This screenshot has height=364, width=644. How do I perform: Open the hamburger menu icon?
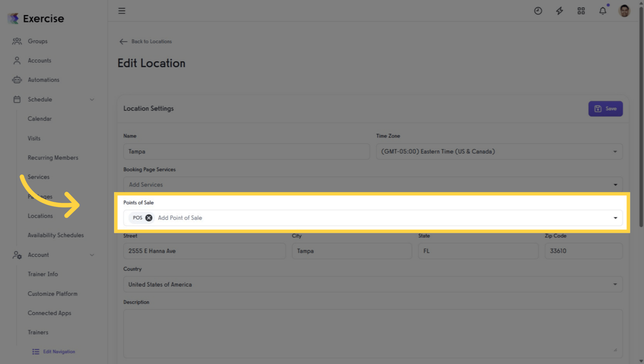(x=122, y=11)
